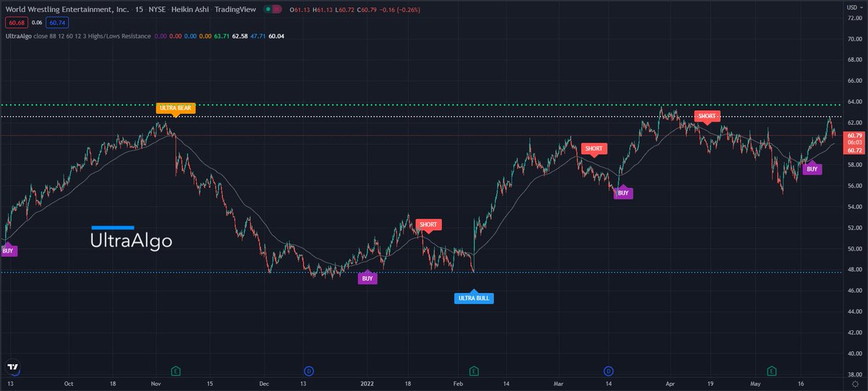Click BUY signal in mid-May
This screenshot has width=868, height=391.
[812, 168]
